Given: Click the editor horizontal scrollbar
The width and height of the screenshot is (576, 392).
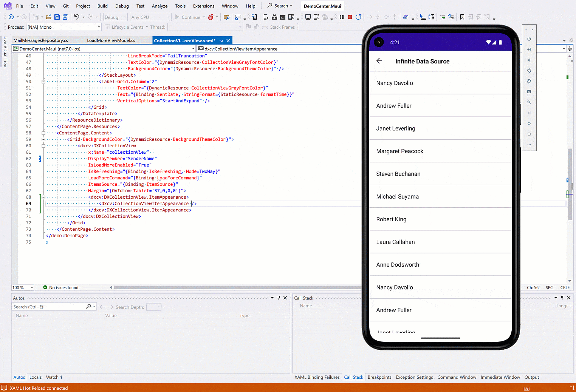Looking at the screenshot, I should 237,287.
